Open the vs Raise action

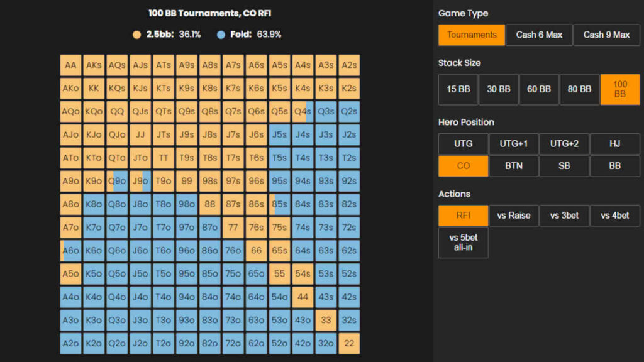tap(513, 216)
